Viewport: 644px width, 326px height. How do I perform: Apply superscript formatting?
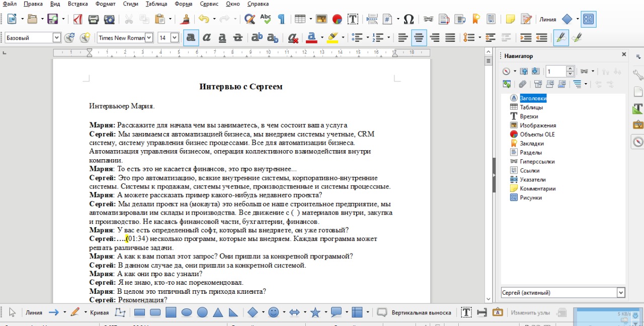coord(257,38)
